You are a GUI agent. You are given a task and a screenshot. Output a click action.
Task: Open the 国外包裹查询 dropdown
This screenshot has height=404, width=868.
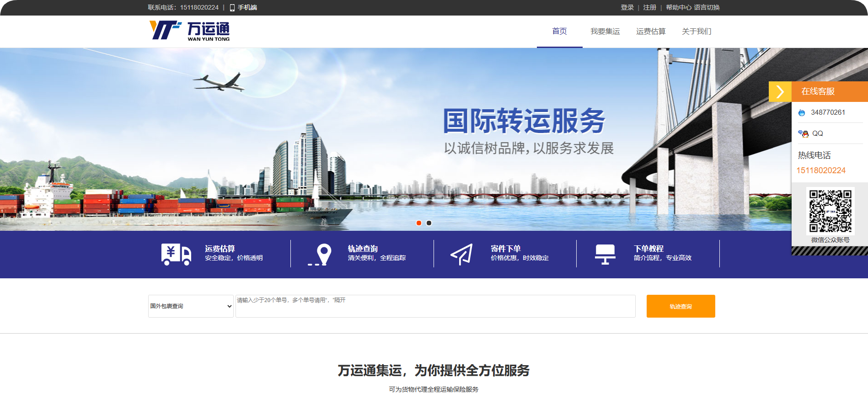[191, 306]
